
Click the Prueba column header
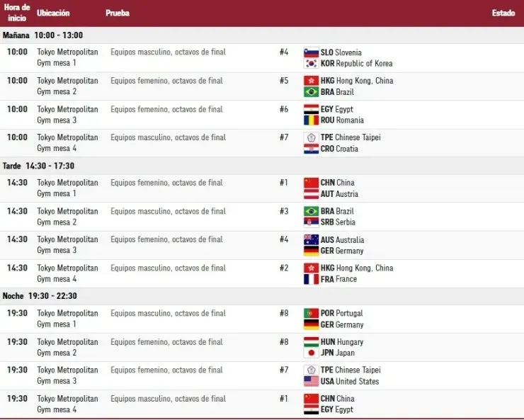tap(118, 13)
